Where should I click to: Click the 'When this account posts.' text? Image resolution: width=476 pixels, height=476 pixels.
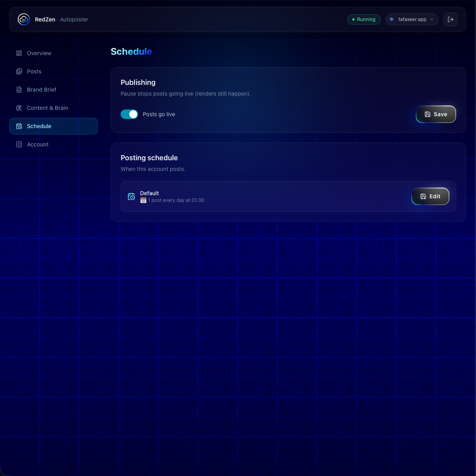click(x=153, y=169)
